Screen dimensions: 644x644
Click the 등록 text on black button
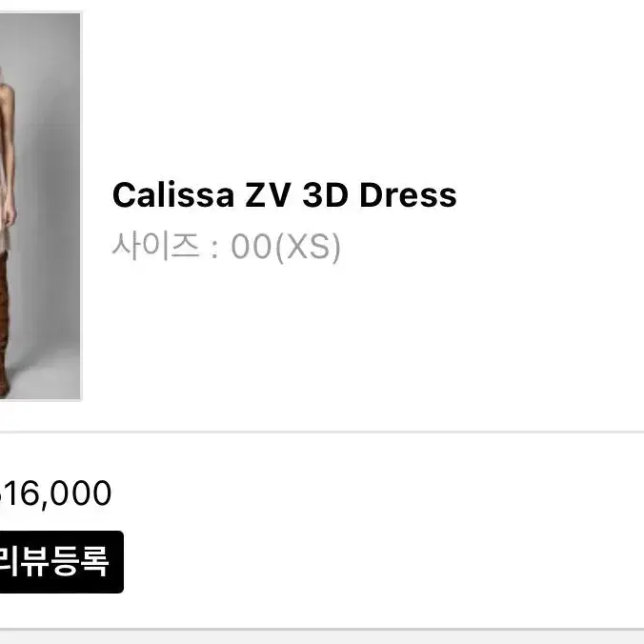[x=80, y=561]
